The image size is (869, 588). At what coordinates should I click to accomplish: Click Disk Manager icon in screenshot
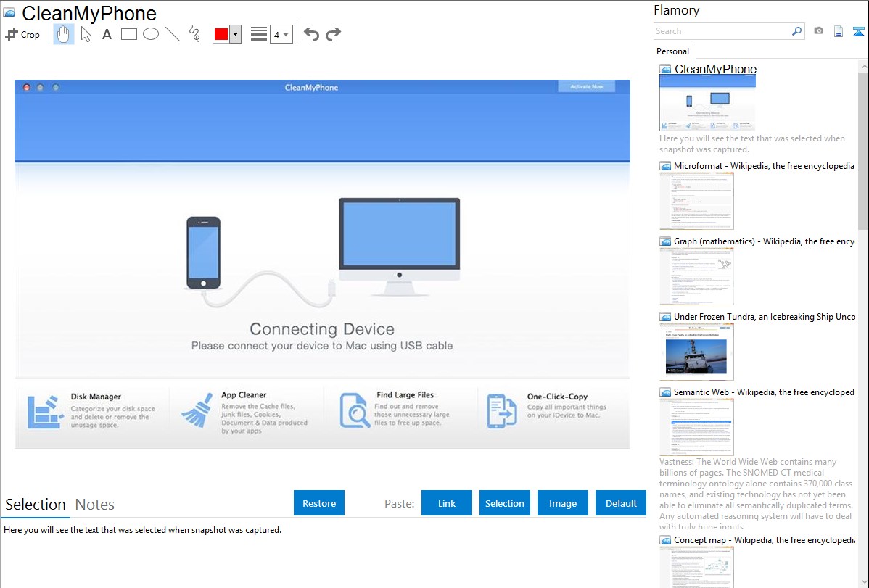[x=46, y=411]
